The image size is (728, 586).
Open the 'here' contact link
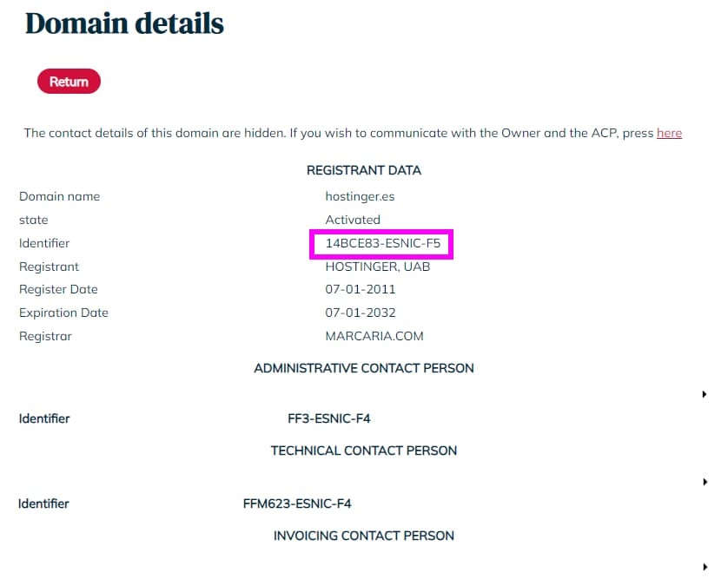pyautogui.click(x=669, y=133)
